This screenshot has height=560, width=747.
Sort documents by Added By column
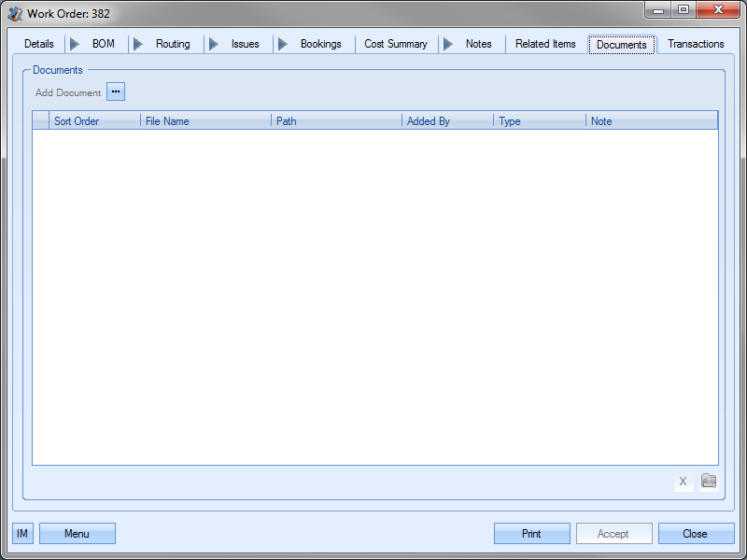[x=446, y=121]
